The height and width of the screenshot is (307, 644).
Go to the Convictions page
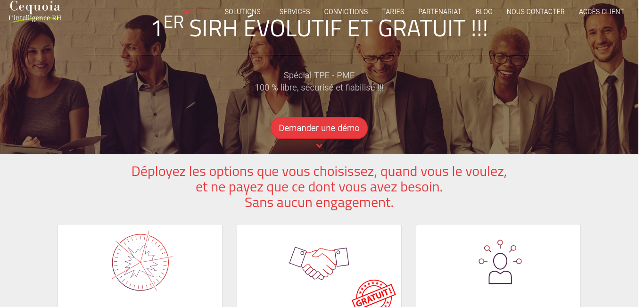[346, 12]
